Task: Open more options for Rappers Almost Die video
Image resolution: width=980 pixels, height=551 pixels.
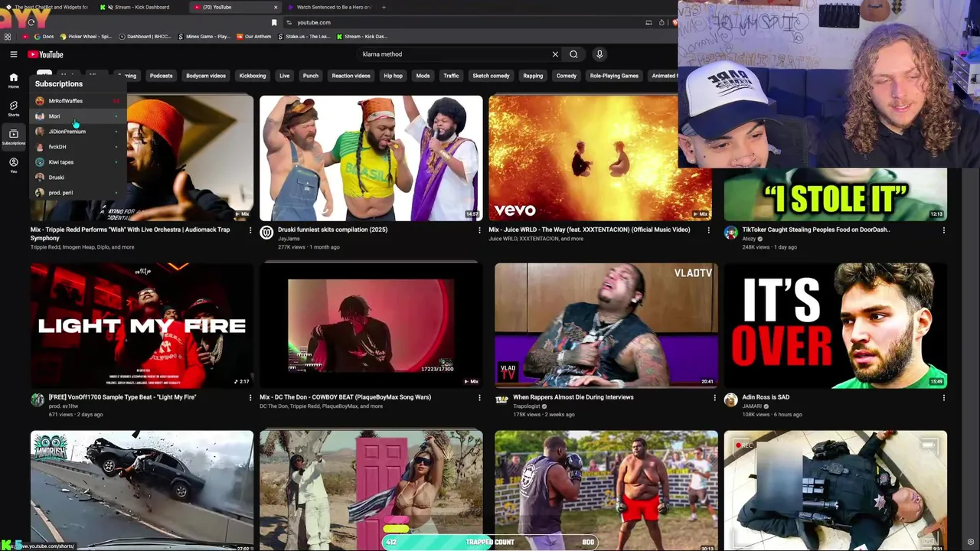Action: click(x=714, y=397)
